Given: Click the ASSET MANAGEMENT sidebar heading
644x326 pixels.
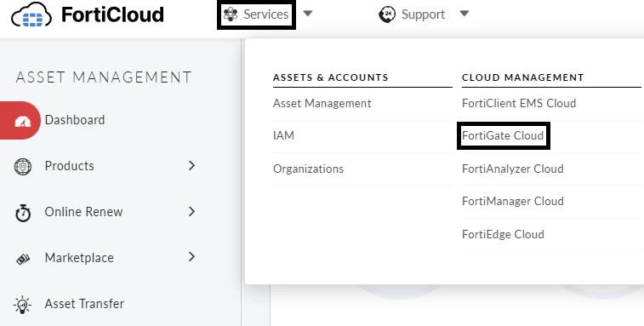Looking at the screenshot, I should click(104, 77).
